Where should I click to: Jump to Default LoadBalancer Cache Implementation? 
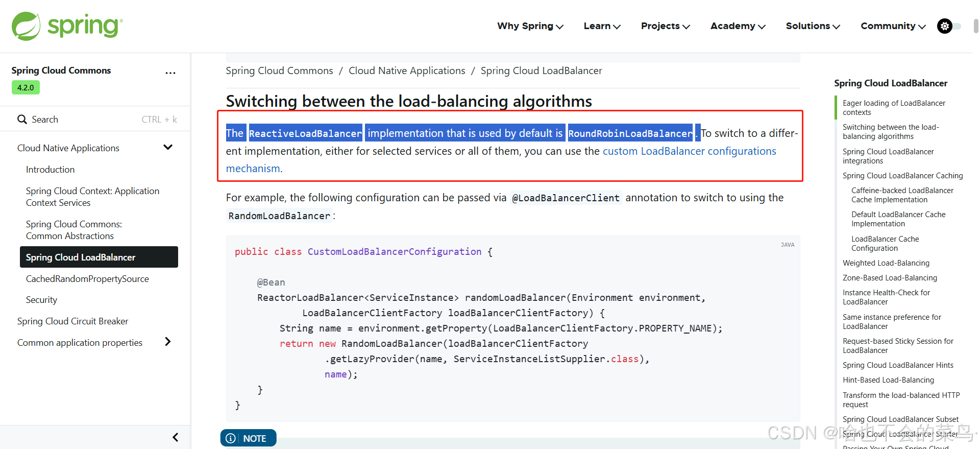898,219
